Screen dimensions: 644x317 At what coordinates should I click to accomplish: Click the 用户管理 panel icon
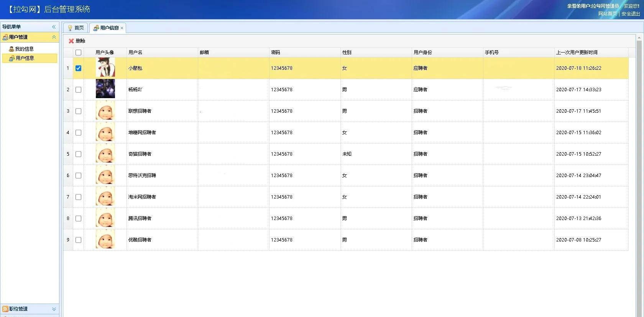tap(5, 37)
